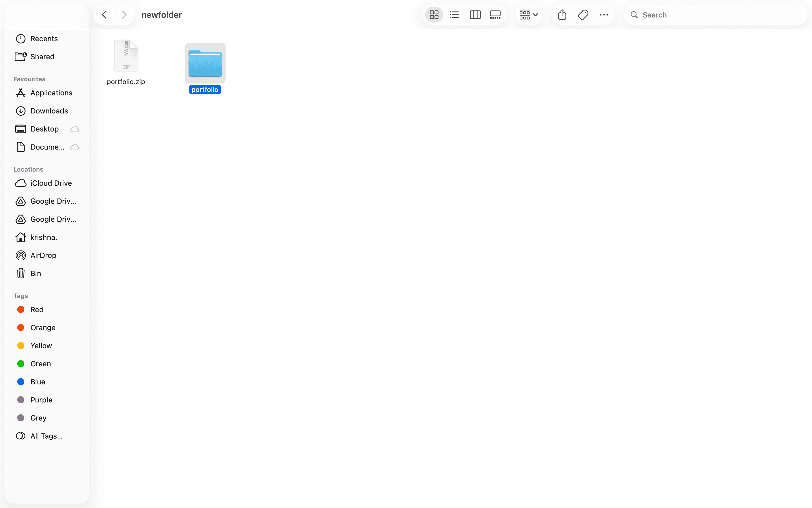Click the Edit Tags icon

[x=583, y=15]
